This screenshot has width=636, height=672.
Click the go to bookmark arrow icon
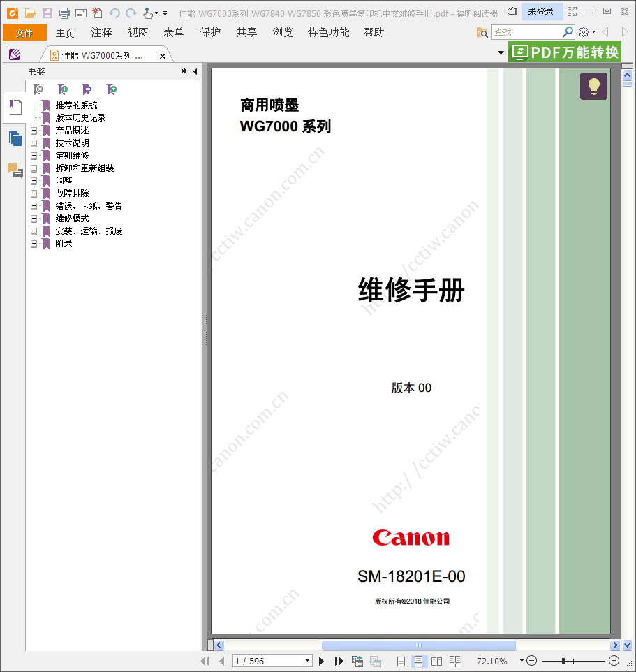(87, 89)
